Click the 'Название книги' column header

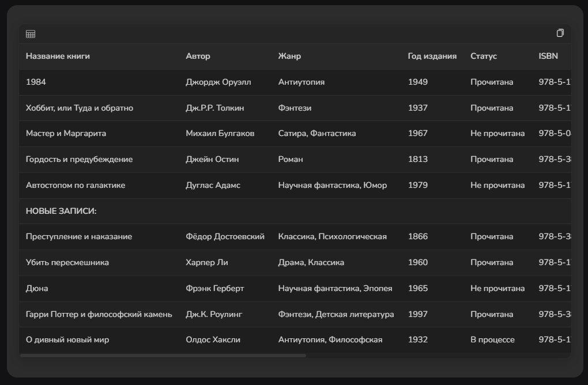click(x=58, y=56)
